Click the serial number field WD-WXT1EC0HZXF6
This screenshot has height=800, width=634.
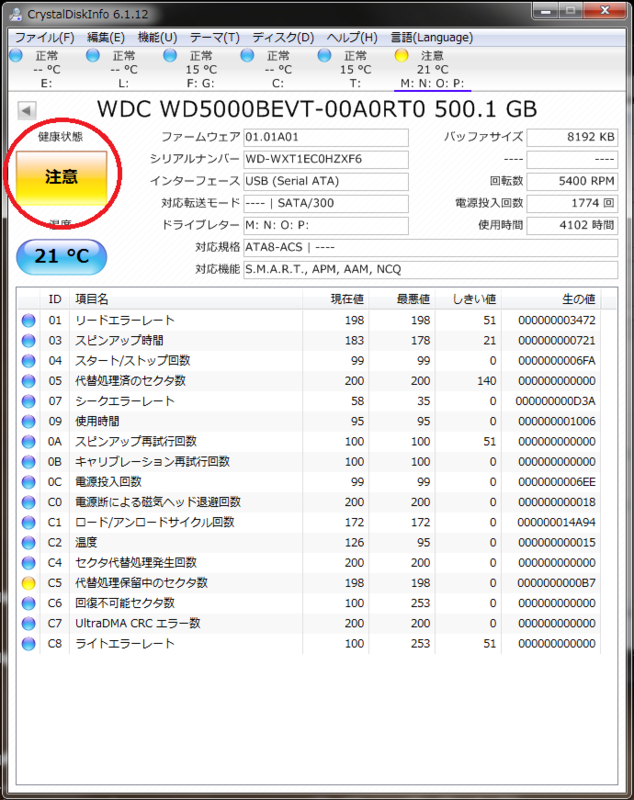coord(326,159)
